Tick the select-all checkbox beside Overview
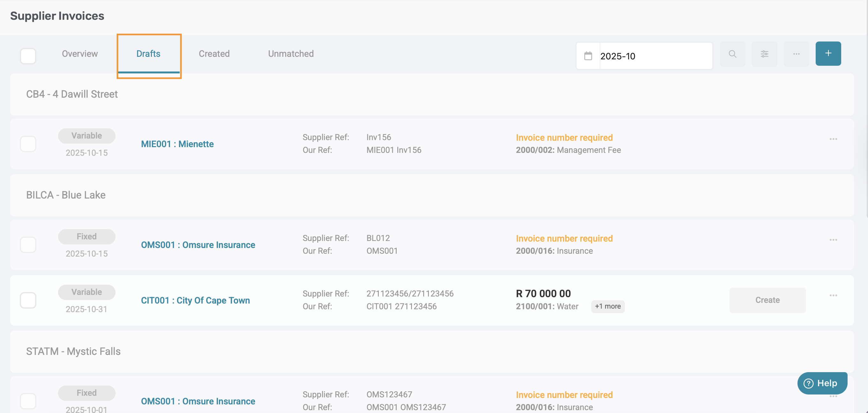 28,56
